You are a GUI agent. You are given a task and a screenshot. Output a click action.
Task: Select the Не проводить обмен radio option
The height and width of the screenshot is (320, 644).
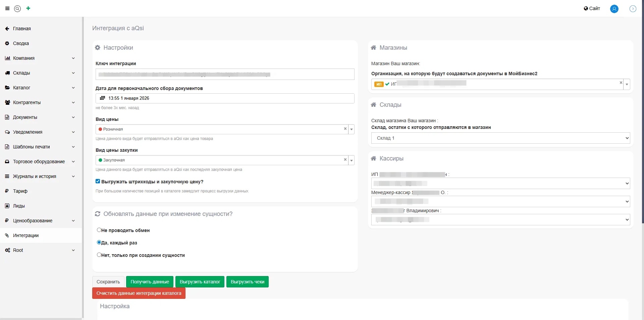coord(99,230)
